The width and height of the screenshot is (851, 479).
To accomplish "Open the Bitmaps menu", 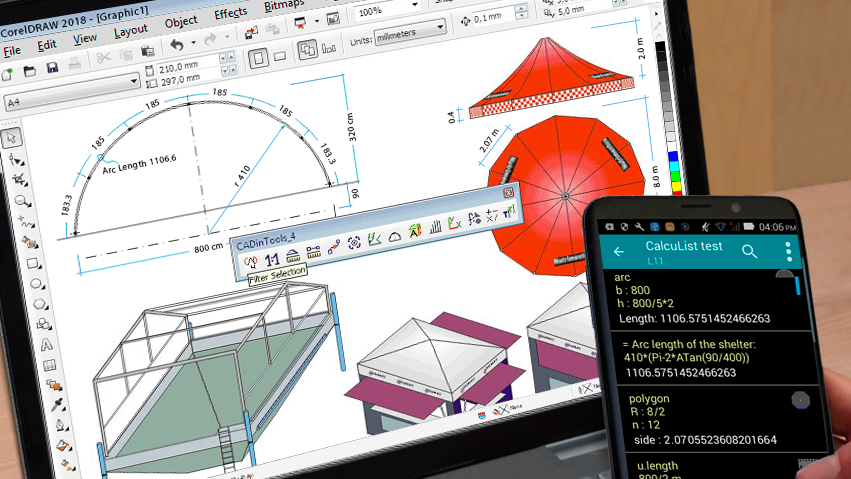I will [x=284, y=5].
